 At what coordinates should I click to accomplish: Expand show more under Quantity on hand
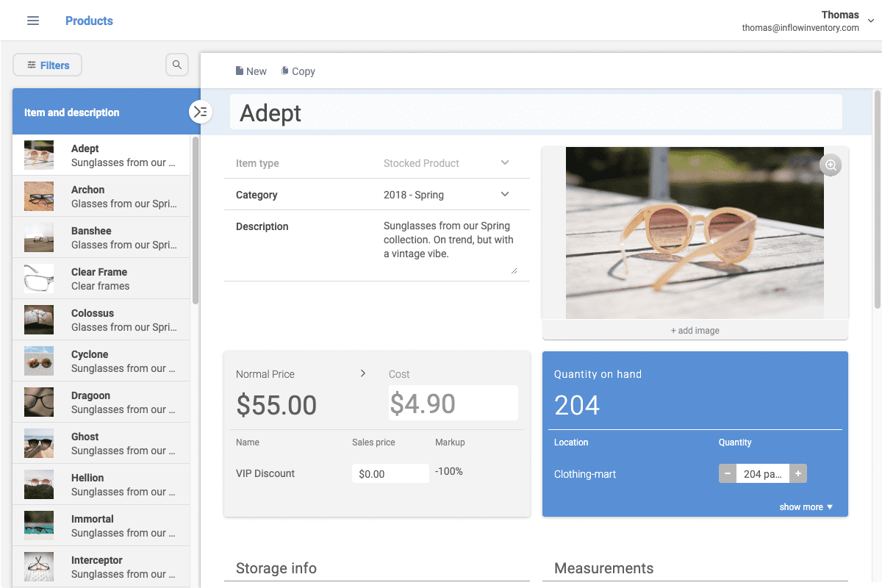click(x=806, y=506)
